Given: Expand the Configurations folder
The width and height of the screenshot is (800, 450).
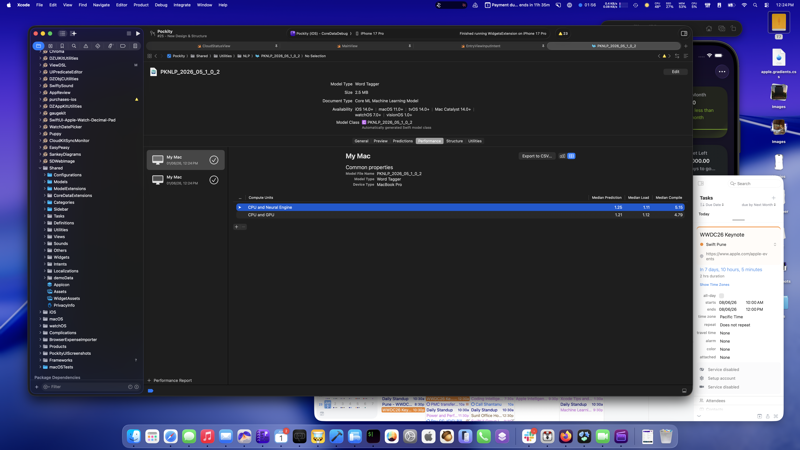Looking at the screenshot, I should click(x=44, y=175).
